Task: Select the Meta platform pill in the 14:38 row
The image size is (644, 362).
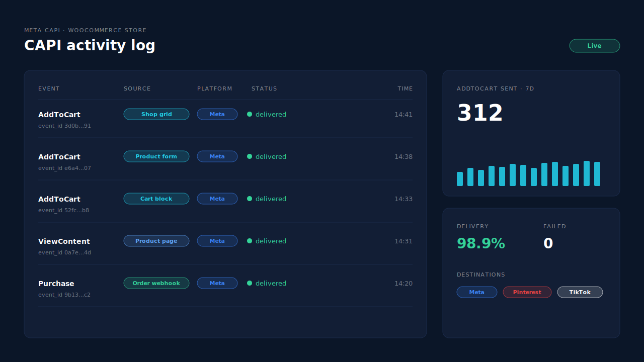Action: [217, 156]
